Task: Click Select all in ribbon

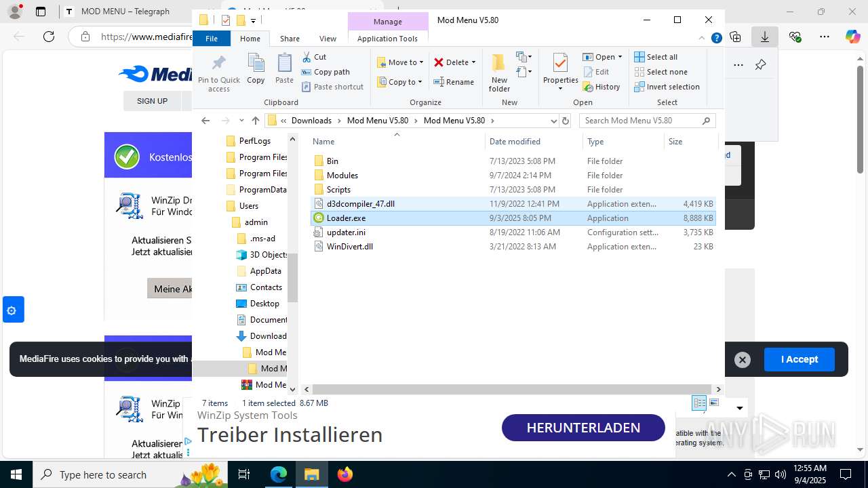Action: point(656,57)
